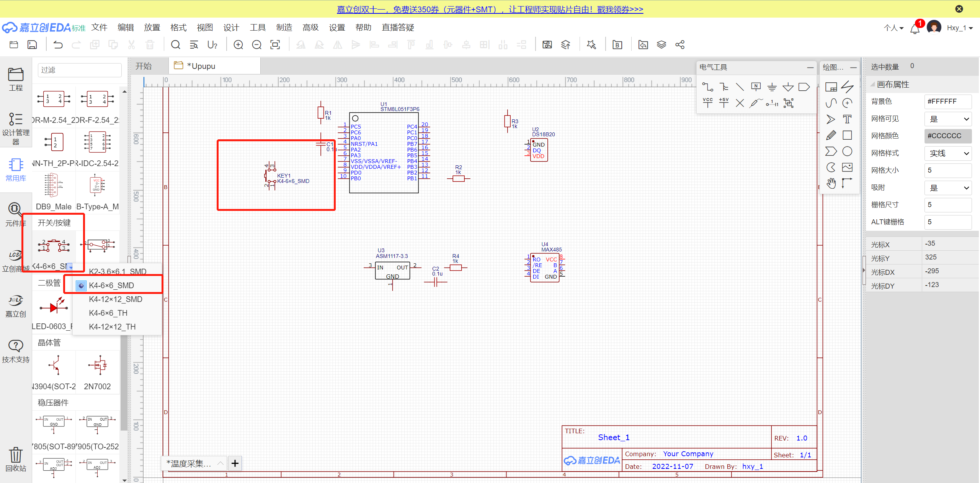Click the grid color #CCCCCC swatch
The image size is (980, 483).
[x=948, y=136]
